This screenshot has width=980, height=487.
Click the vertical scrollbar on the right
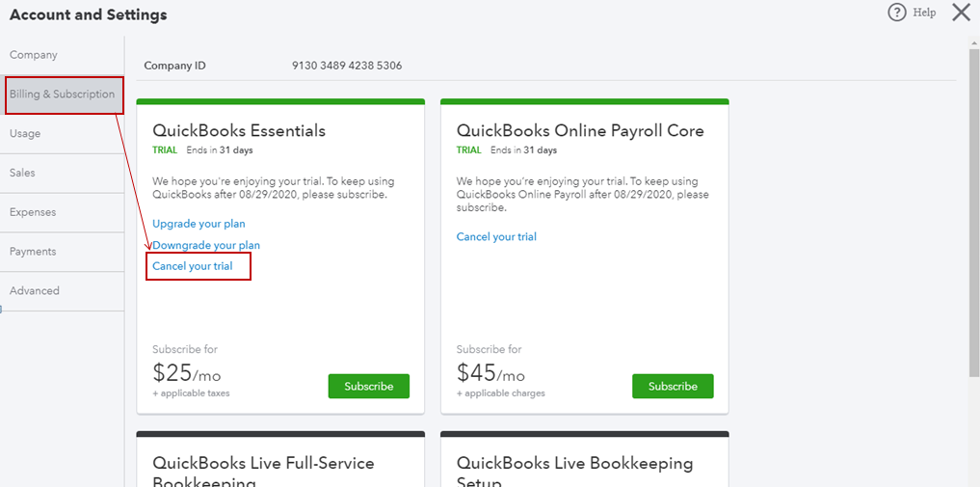(973, 212)
